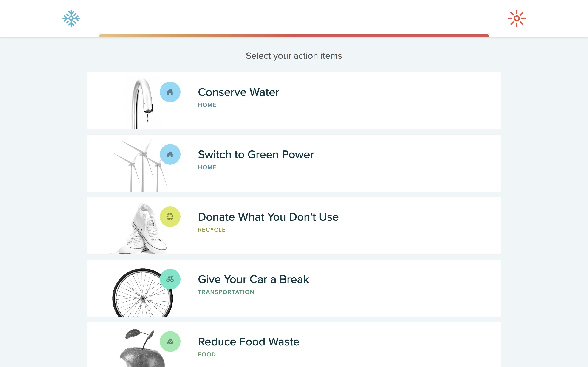Viewport: 588px width, 367px height.
Task: Click the RECYCLE category label
Action: click(212, 229)
